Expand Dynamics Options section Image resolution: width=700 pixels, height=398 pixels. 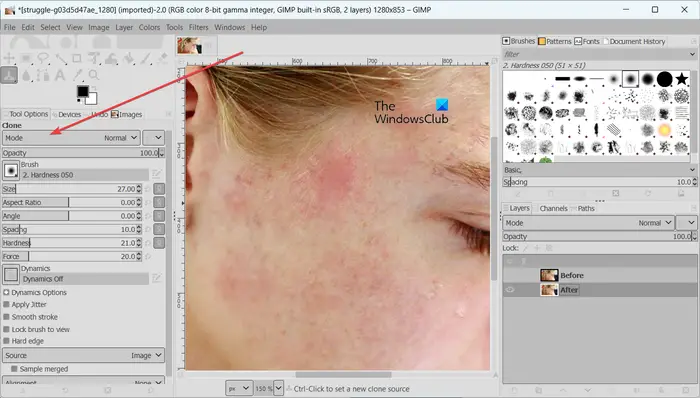pos(6,292)
